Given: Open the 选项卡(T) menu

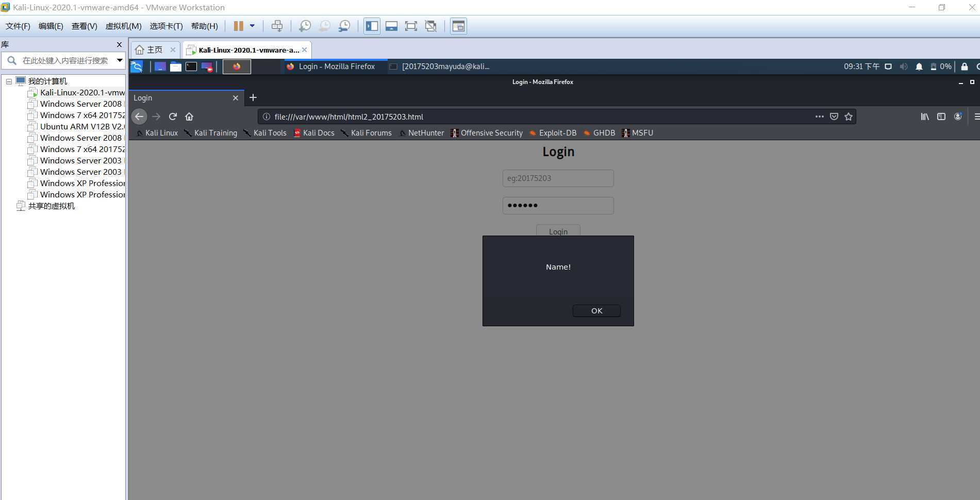Looking at the screenshot, I should click(x=166, y=26).
